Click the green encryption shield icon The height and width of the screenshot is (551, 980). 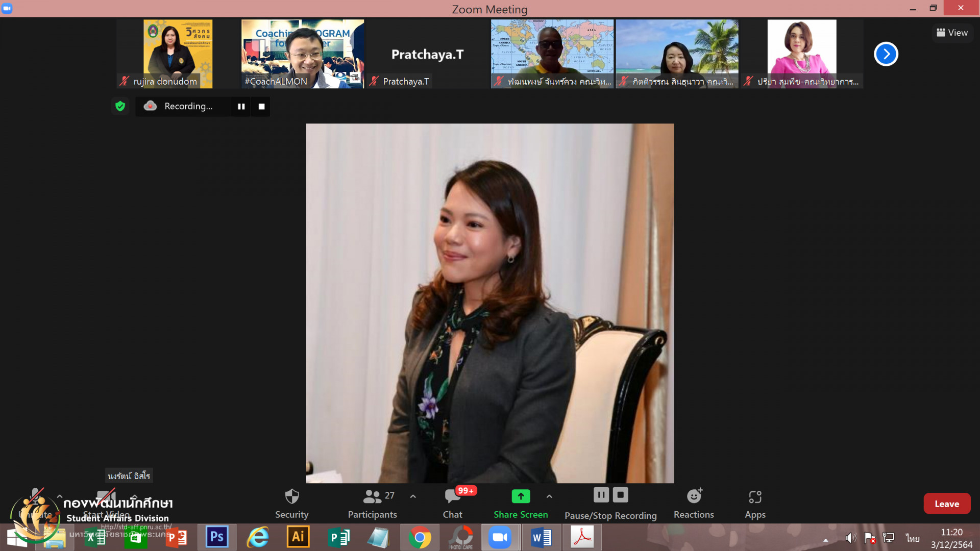pos(120,106)
